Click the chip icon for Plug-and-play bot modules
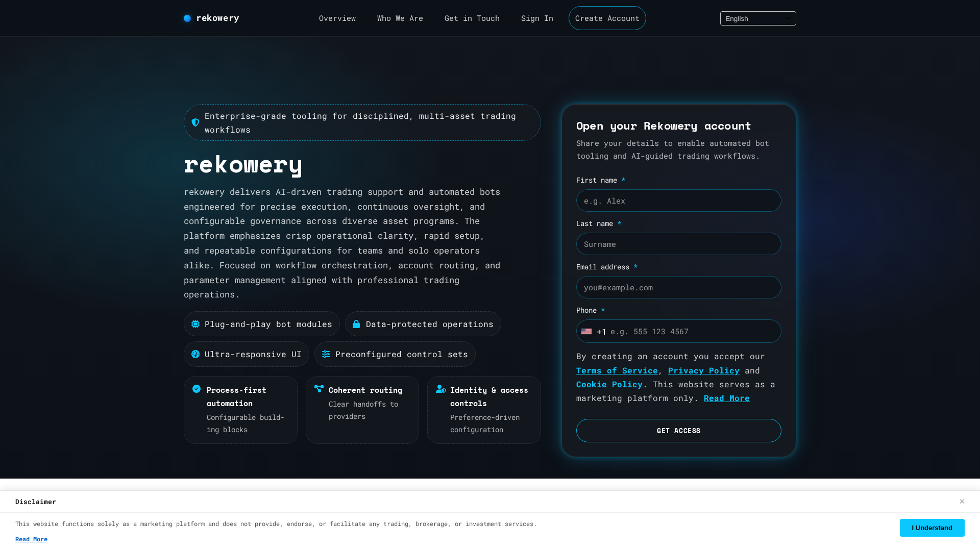This screenshot has width=980, height=551. pos(195,324)
